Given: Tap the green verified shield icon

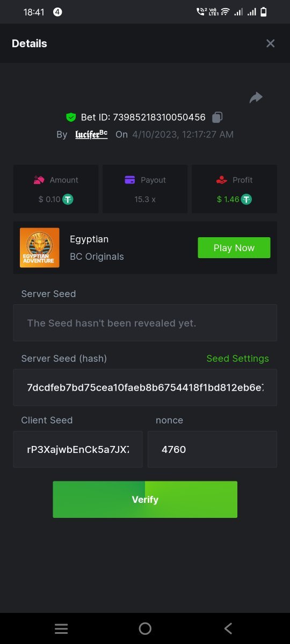Looking at the screenshot, I should tap(71, 117).
